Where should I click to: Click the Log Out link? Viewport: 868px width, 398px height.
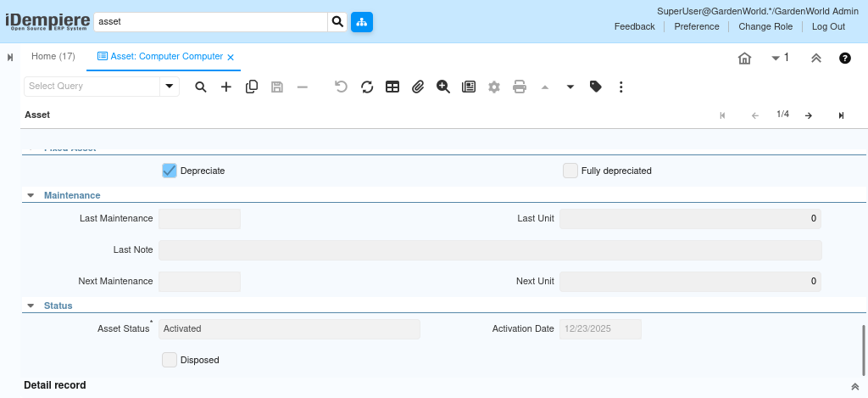coord(828,26)
